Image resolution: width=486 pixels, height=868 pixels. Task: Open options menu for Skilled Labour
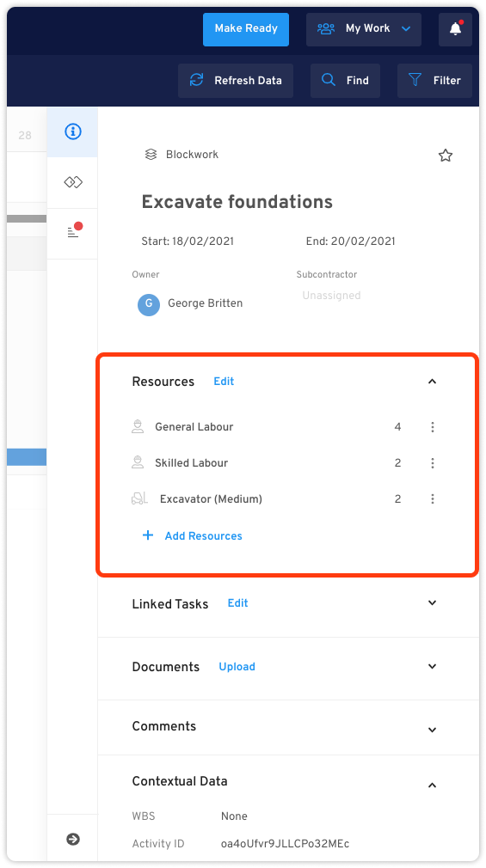point(433,462)
